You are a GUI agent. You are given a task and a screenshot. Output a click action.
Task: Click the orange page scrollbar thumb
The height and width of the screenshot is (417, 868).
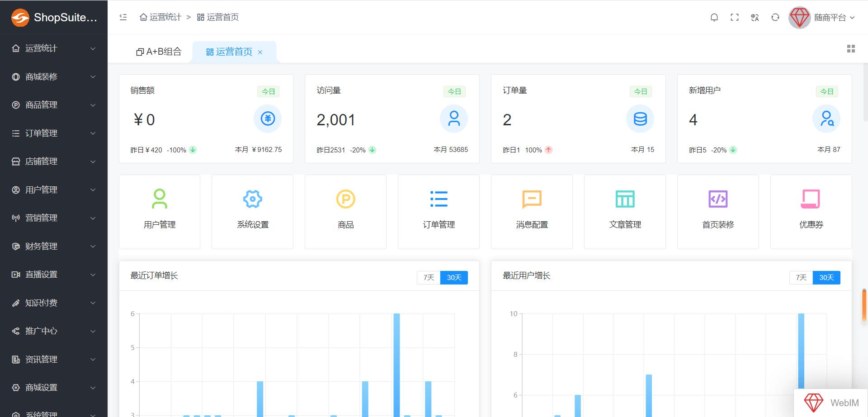[x=865, y=305]
